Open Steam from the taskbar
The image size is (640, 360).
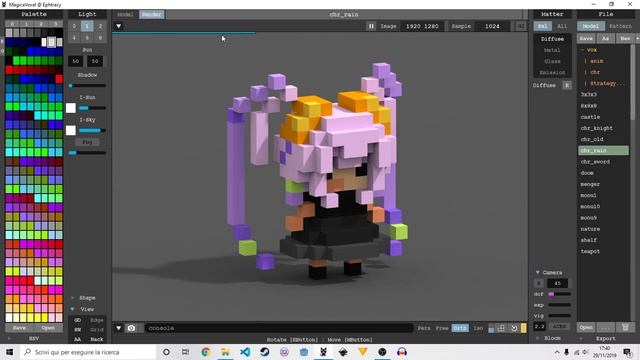click(264, 352)
